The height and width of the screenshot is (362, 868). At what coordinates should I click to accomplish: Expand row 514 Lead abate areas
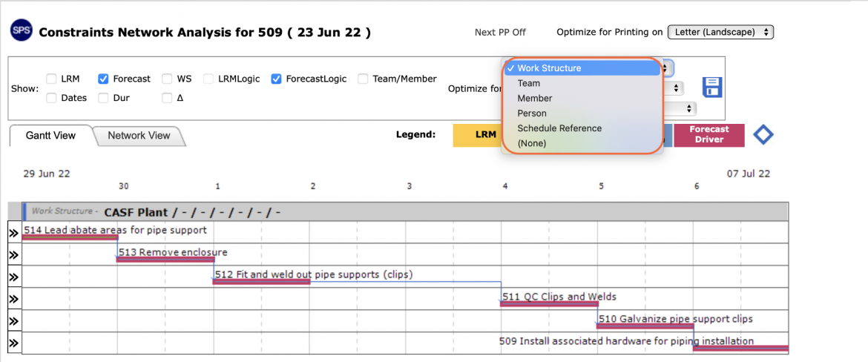click(x=14, y=233)
